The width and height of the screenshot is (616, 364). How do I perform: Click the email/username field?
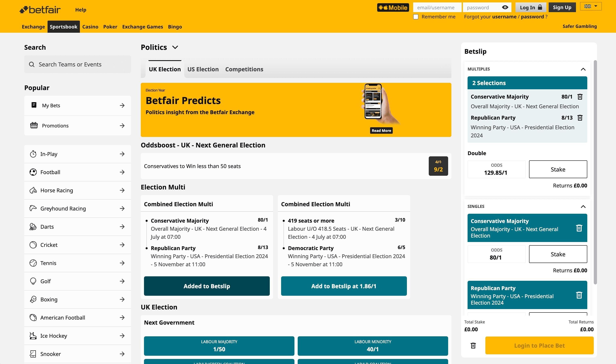[x=437, y=7]
